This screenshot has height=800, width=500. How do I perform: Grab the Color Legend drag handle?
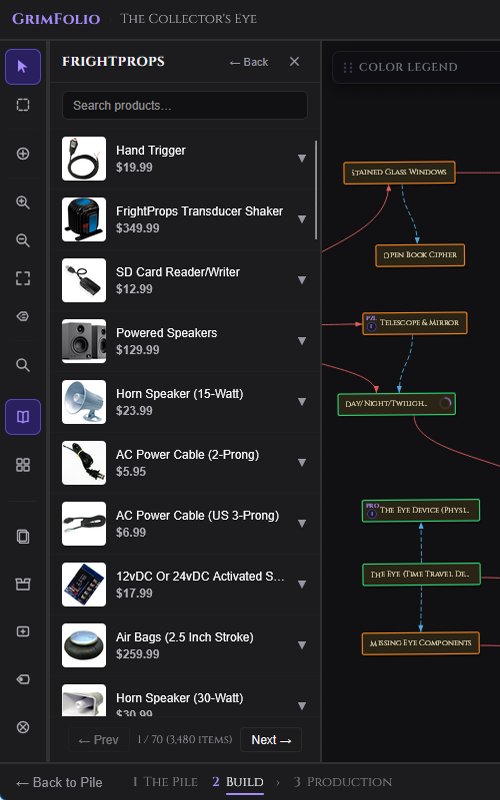[348, 67]
